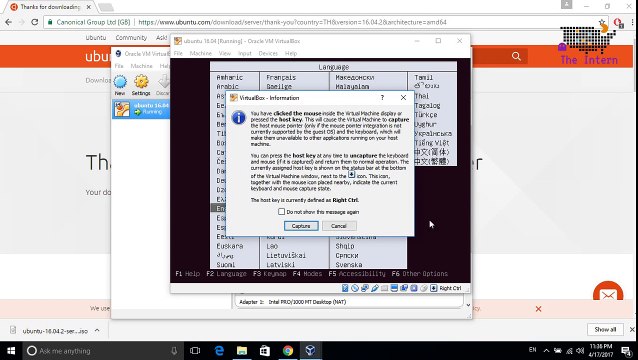Select Türkçe in the language list
The width and height of the screenshot is (638, 360).
click(x=426, y=115)
